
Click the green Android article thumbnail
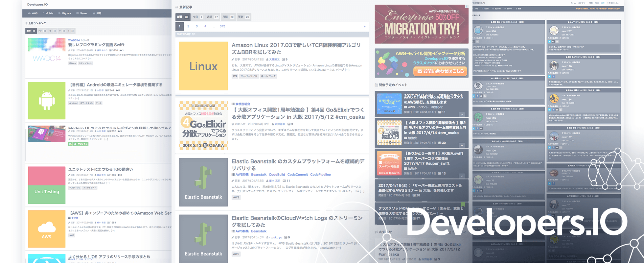[x=47, y=101]
